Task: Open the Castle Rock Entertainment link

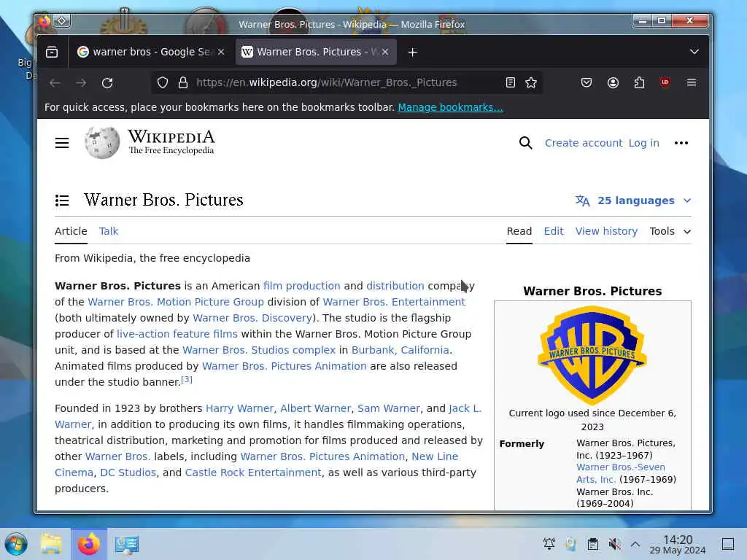Action: click(253, 472)
